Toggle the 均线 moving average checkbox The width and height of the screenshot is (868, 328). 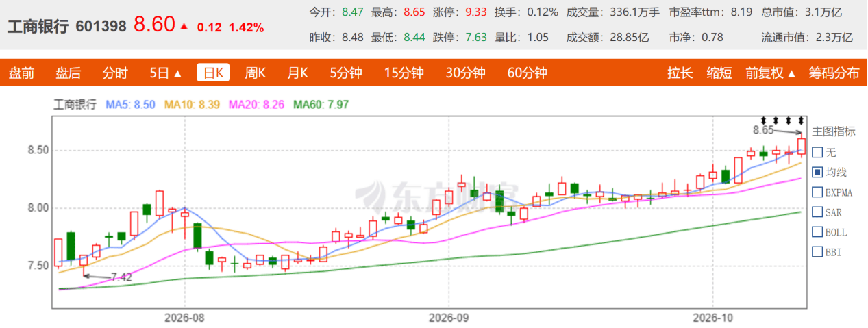(817, 173)
